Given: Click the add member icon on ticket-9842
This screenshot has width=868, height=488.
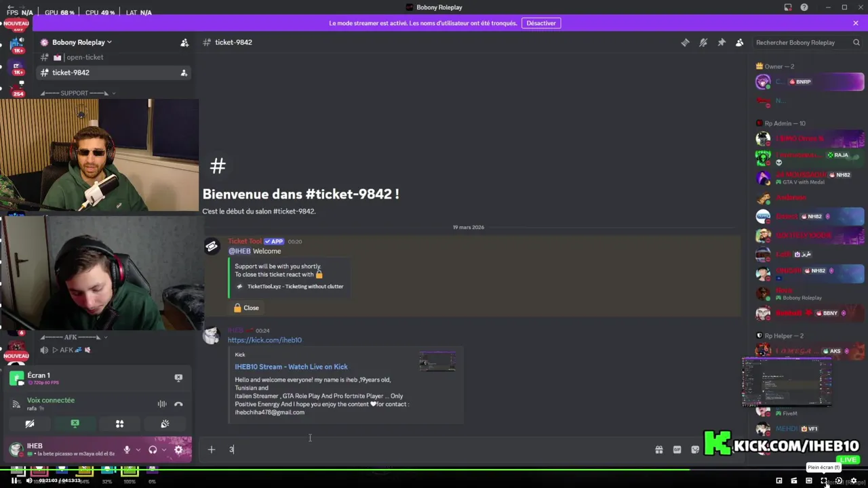Looking at the screenshot, I should 184,73.
